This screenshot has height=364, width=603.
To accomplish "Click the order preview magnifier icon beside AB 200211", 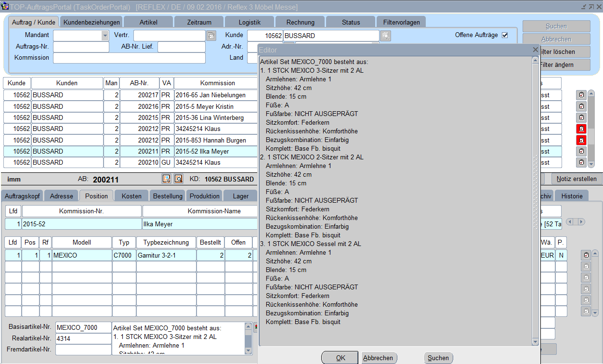I will point(178,179).
